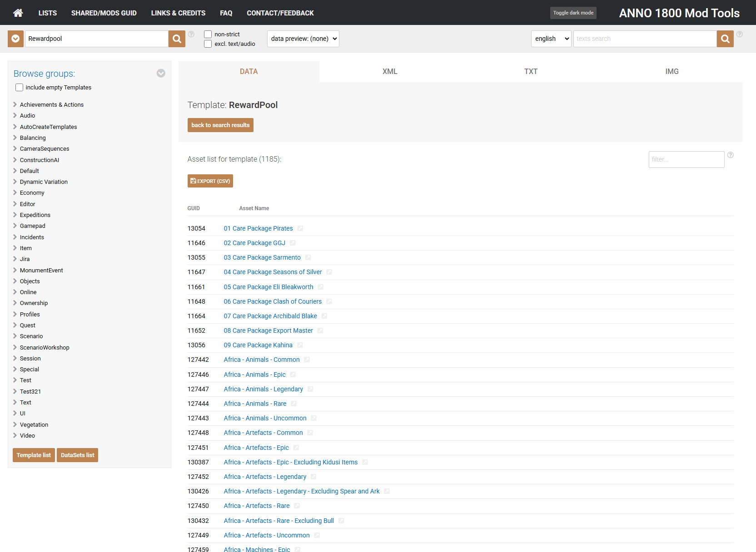The height and width of the screenshot is (552, 756).
Task: Enable the non-strict checkbox
Action: (208, 34)
